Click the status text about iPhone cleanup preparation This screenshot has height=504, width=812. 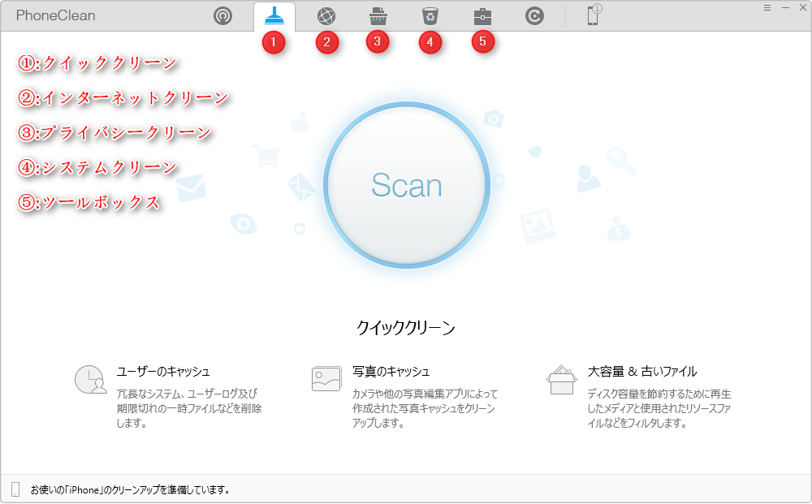130,489
